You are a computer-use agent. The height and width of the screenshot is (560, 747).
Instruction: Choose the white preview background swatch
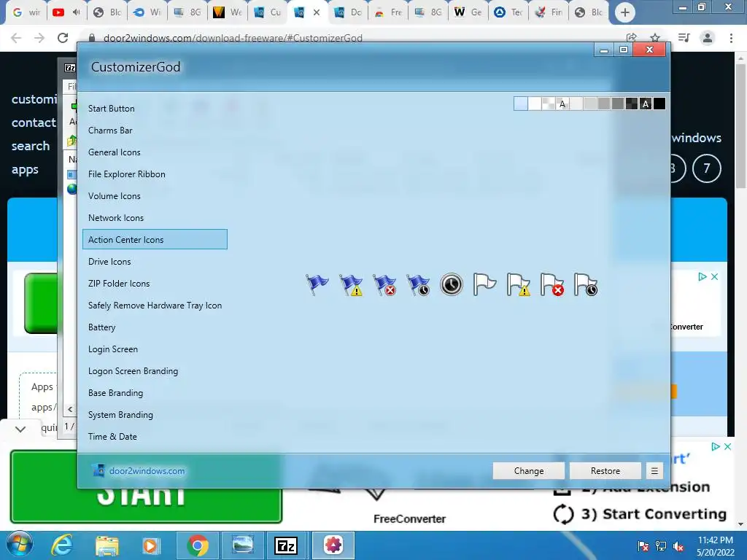tap(535, 104)
